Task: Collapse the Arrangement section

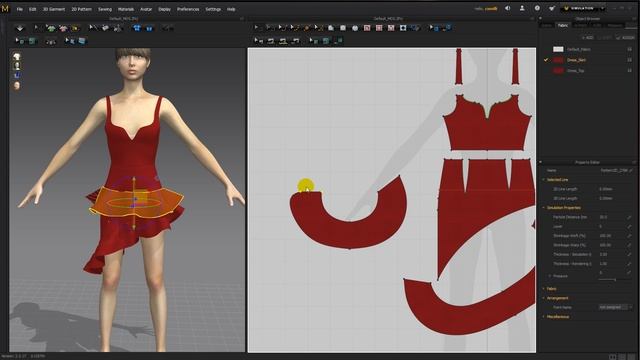Action: pos(544,298)
